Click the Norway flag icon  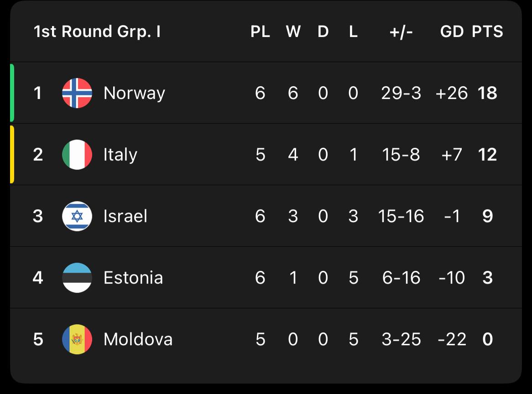[x=77, y=93]
